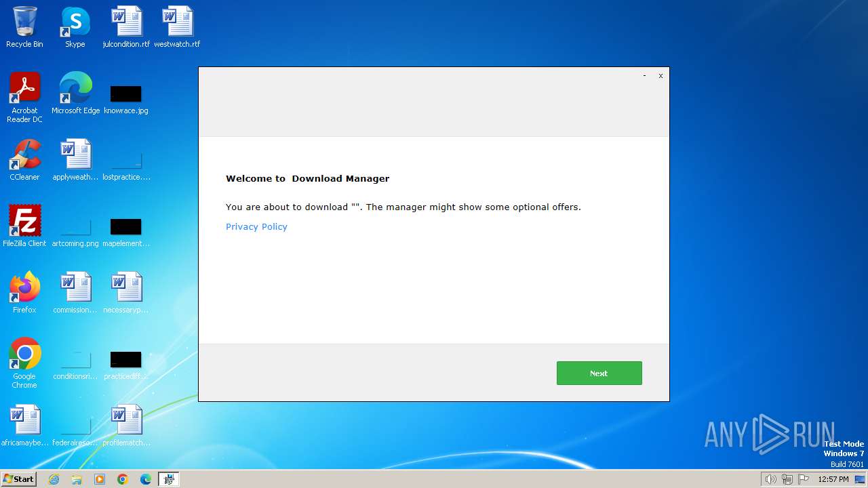Select necessaryp... Word document
This screenshot has height=488, width=868.
[126, 293]
